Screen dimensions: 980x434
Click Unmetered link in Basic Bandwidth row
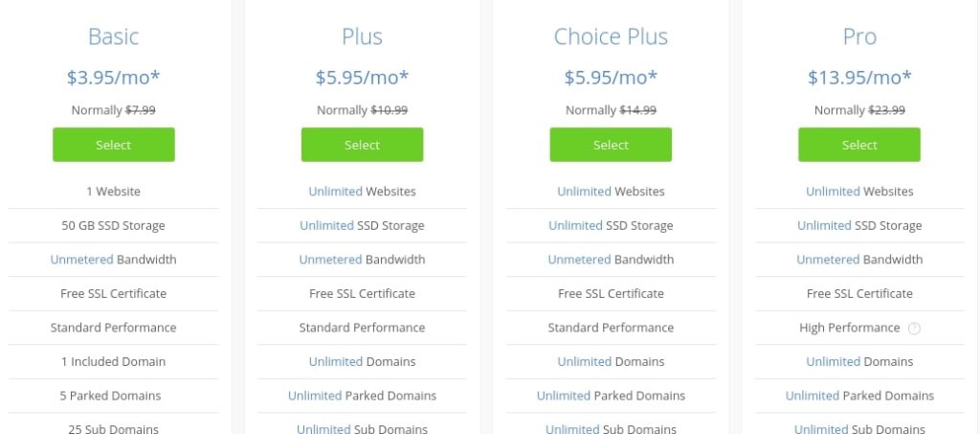[x=82, y=260]
